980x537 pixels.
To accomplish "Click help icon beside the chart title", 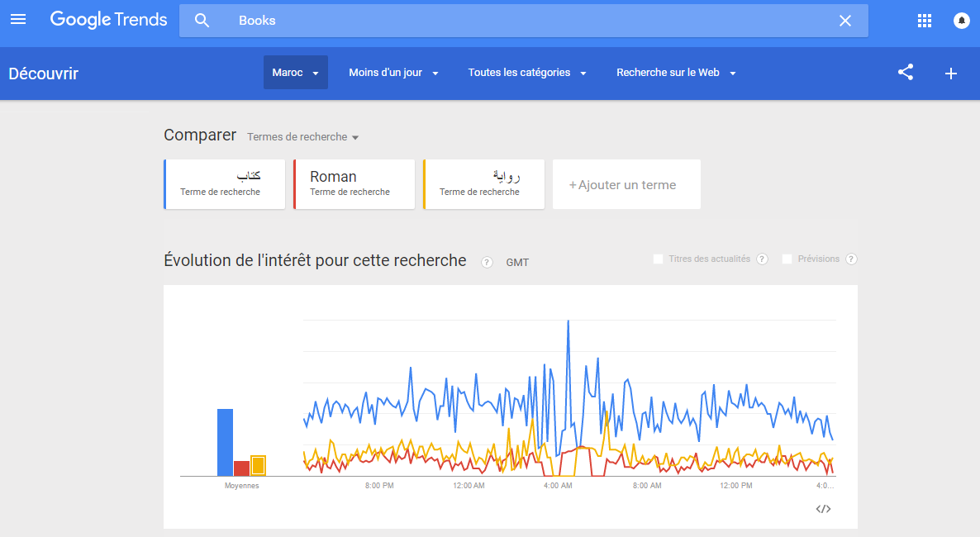I will point(487,263).
